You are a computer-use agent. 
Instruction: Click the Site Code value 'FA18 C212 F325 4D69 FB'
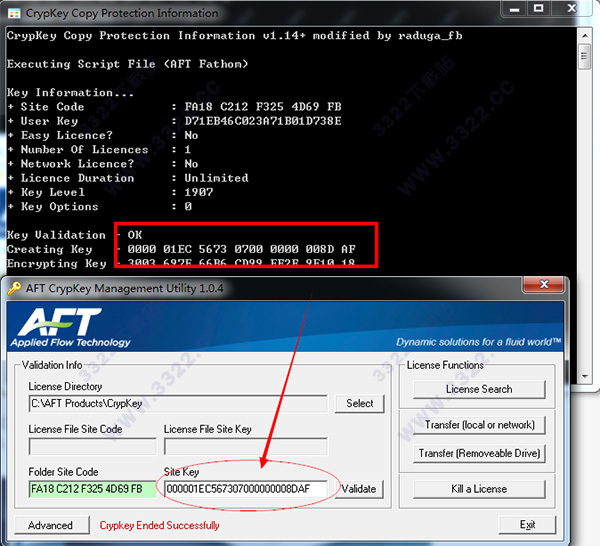tap(263, 106)
